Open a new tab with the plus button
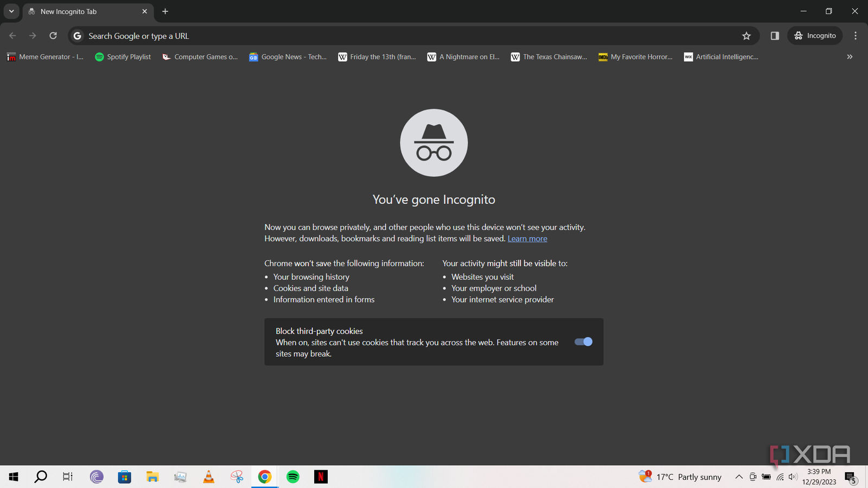868x488 pixels. [165, 11]
